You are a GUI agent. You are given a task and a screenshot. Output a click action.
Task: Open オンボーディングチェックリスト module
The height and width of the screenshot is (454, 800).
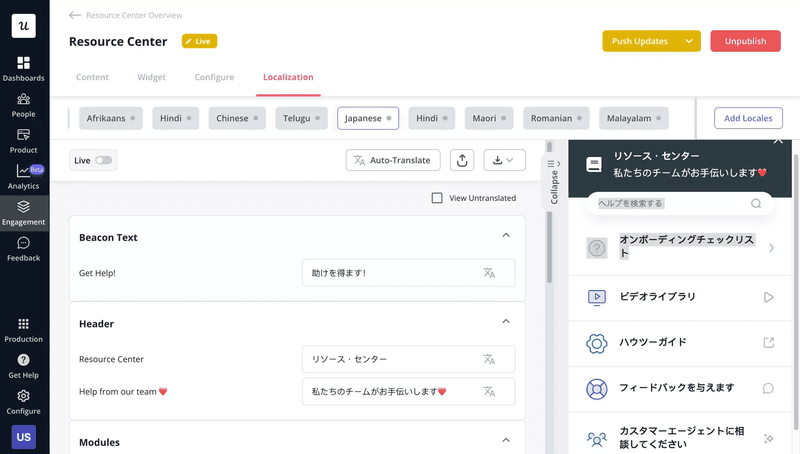pos(680,248)
